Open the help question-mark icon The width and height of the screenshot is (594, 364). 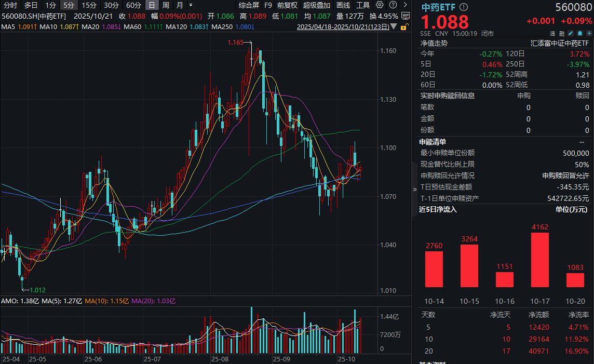(x=393, y=5)
